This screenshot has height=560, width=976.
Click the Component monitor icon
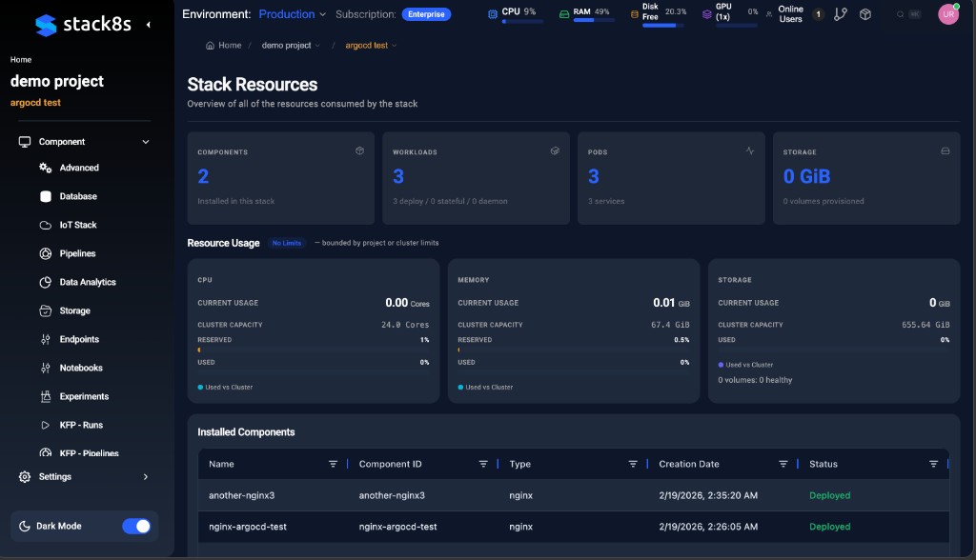coord(24,142)
